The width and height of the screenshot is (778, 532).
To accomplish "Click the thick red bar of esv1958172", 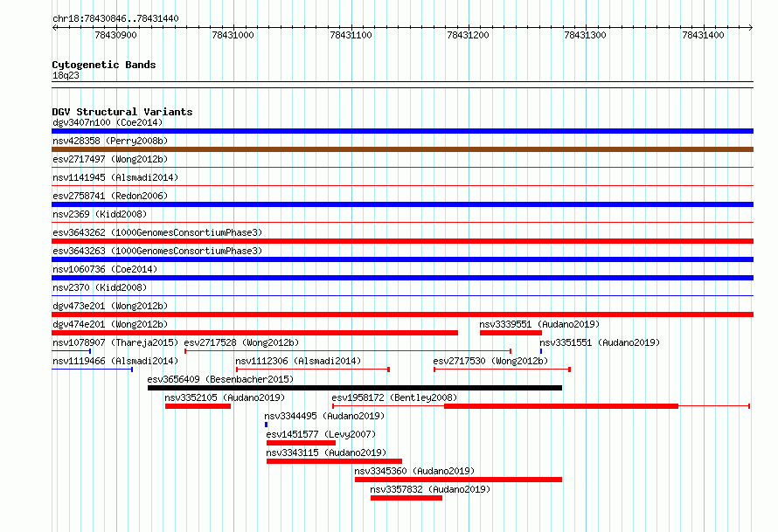I will 561,406.
